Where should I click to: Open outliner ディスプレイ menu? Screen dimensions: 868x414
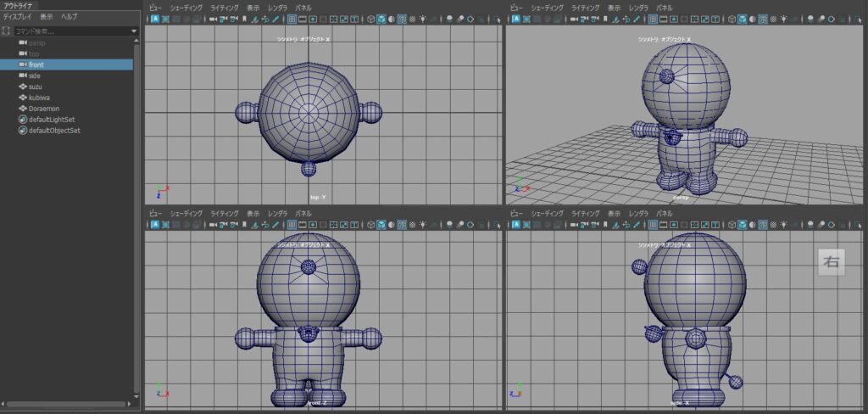point(18,17)
